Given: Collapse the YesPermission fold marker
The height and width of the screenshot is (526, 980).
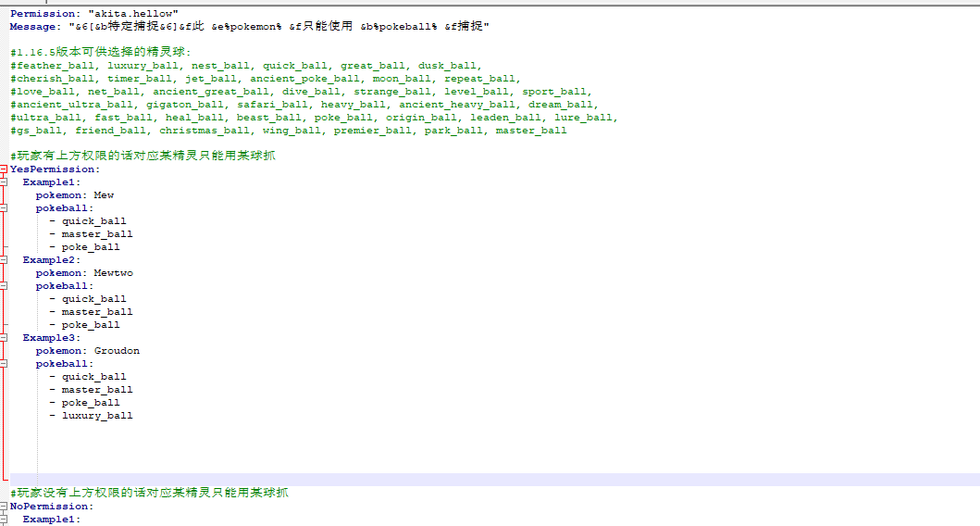Looking at the screenshot, I should tap(3, 169).
